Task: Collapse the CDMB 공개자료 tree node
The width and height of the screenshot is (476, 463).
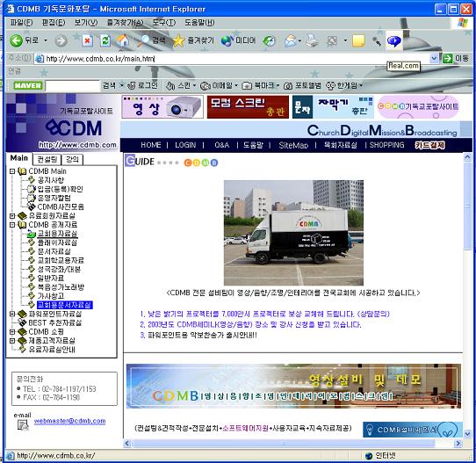Action: coord(12,225)
